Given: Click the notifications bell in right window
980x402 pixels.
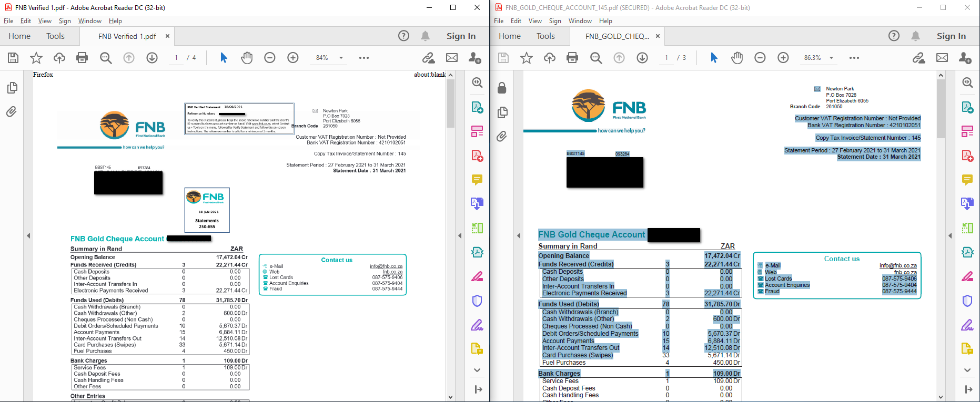Looking at the screenshot, I should tap(915, 36).
